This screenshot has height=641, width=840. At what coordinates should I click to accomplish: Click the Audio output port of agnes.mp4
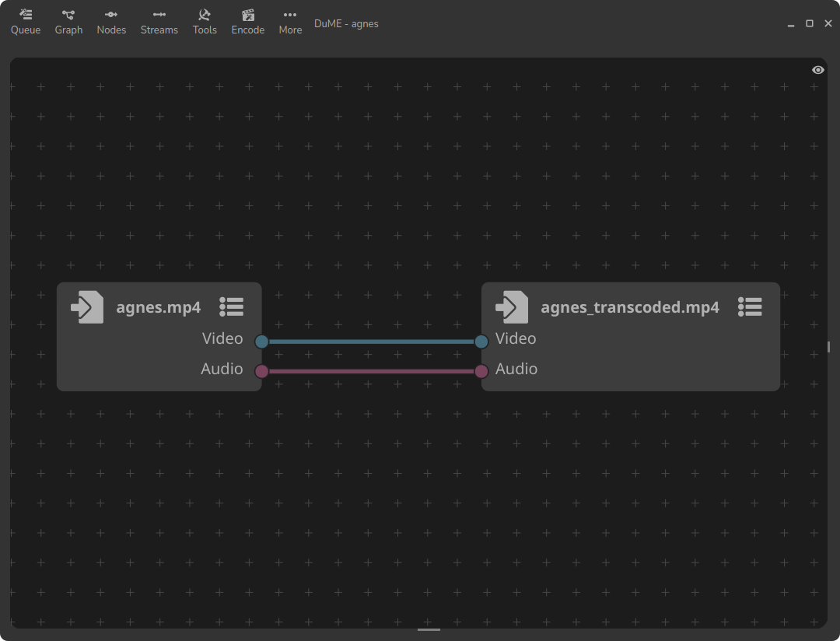click(262, 371)
